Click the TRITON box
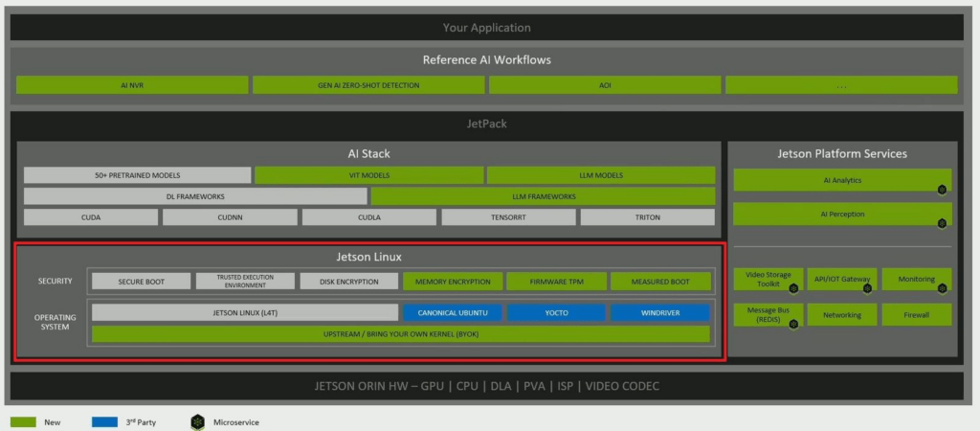 648,217
